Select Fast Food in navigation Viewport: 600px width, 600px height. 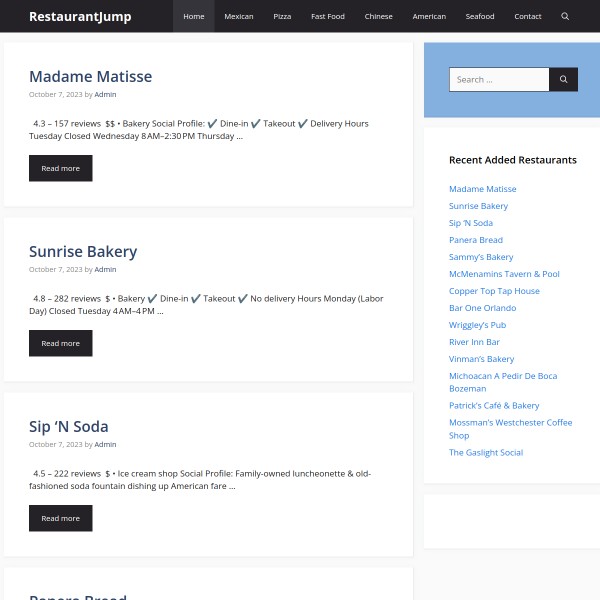coord(328,16)
